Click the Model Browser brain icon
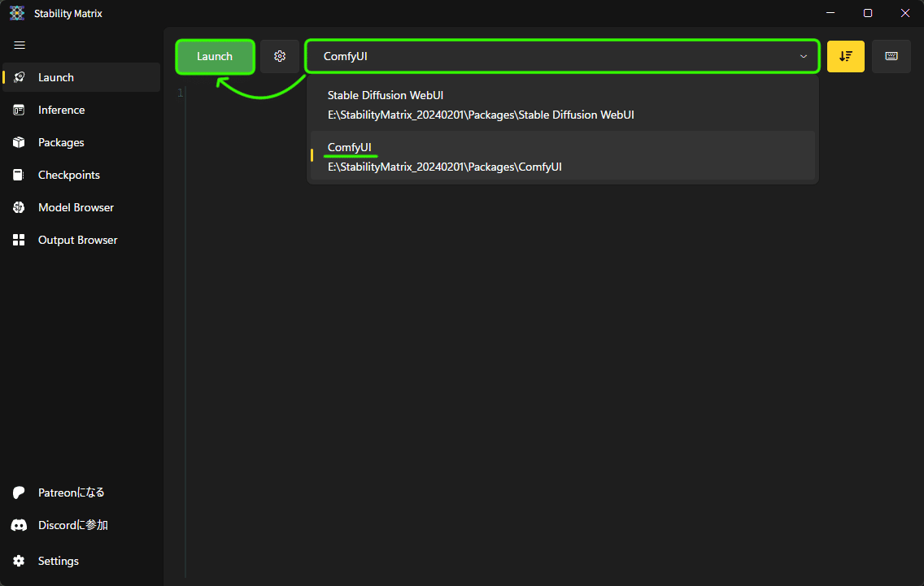Screen dimensions: 924x586 coord(19,207)
